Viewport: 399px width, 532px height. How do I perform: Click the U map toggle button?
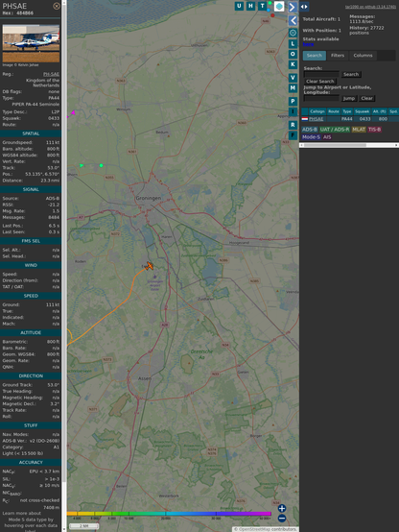pos(239,6)
